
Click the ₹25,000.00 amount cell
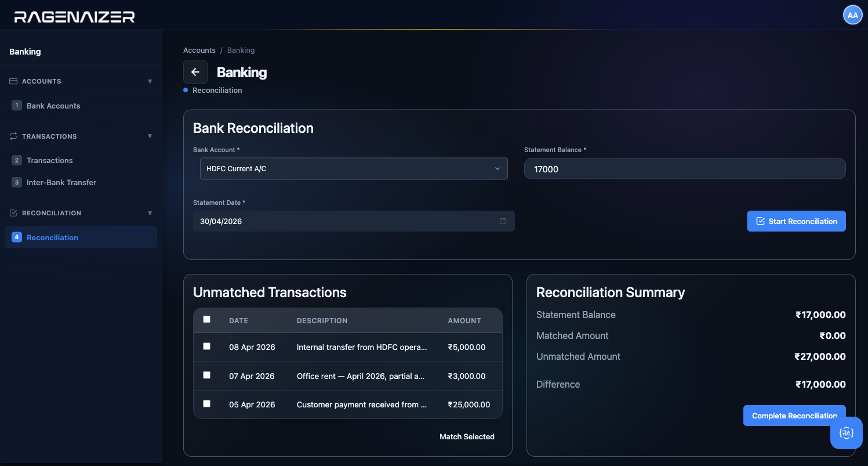click(469, 404)
